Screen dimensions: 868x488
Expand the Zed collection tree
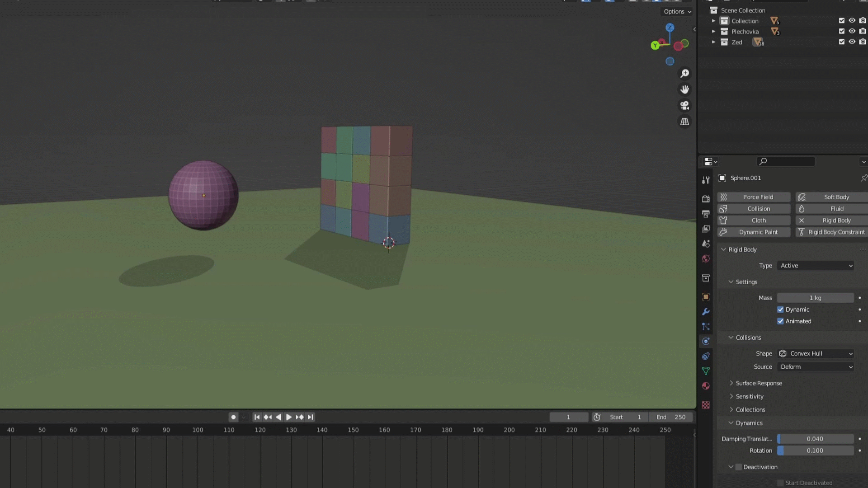click(x=713, y=42)
